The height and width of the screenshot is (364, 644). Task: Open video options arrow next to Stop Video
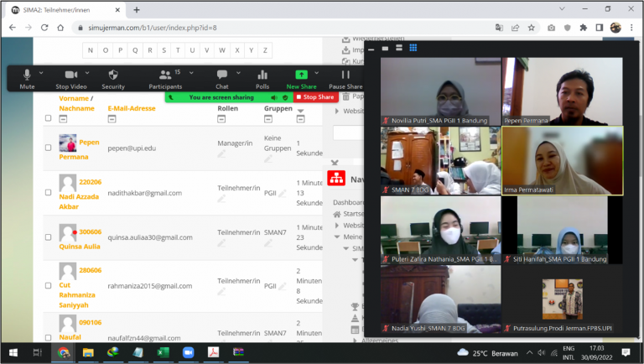tap(87, 73)
